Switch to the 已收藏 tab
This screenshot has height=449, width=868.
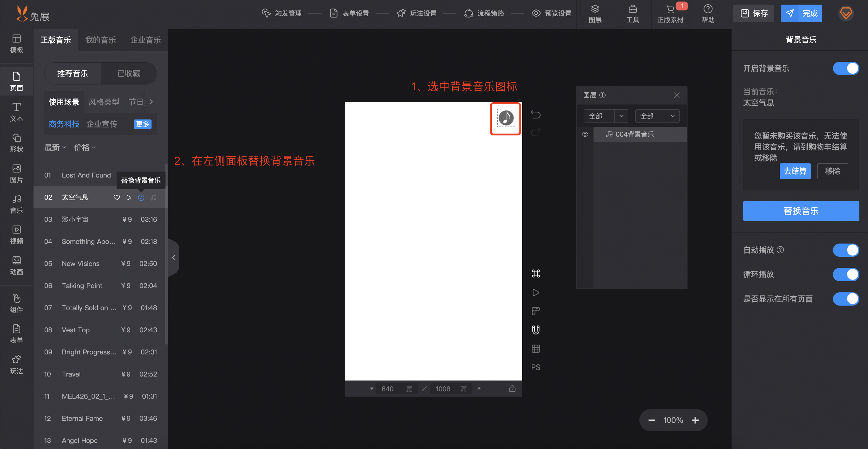pyautogui.click(x=128, y=73)
